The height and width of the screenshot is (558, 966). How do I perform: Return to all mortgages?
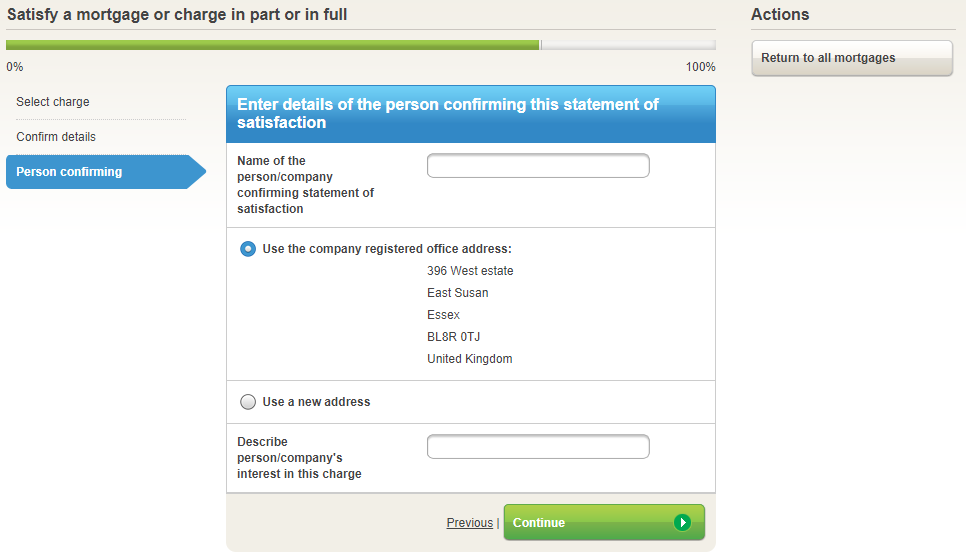point(851,58)
